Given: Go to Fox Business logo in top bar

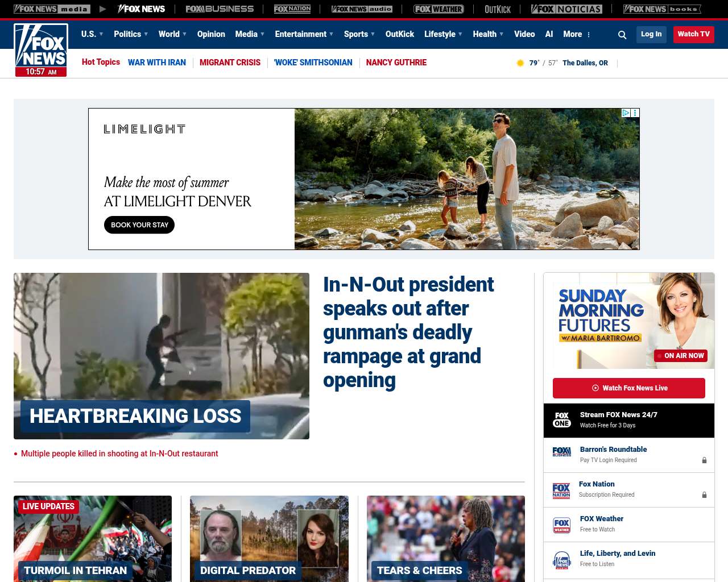Looking at the screenshot, I should coord(220,9).
